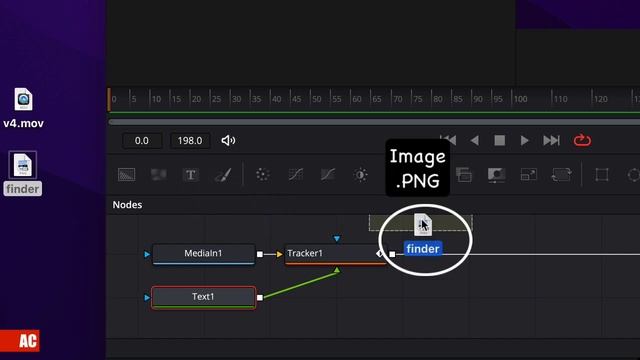This screenshot has height=360, width=640.
Task: Click the yellow input arrow on Tracker1
Action: point(280,254)
